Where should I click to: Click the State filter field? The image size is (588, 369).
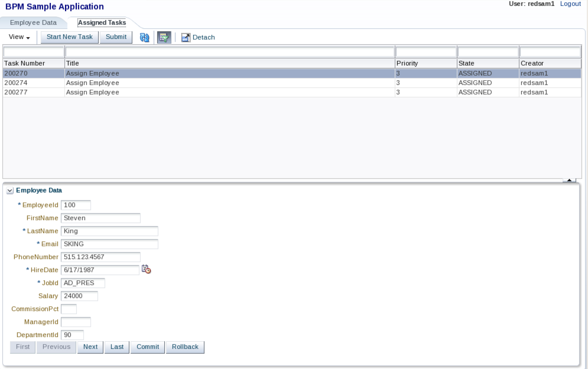[x=488, y=52]
